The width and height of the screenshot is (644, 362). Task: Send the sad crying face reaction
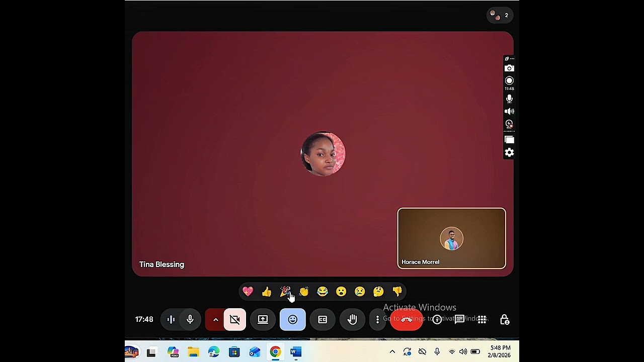click(x=360, y=291)
